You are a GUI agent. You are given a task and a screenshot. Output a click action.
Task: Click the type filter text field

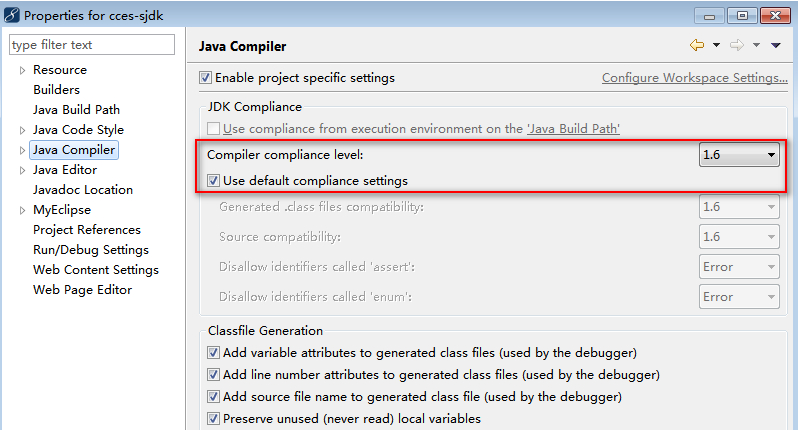pos(91,45)
